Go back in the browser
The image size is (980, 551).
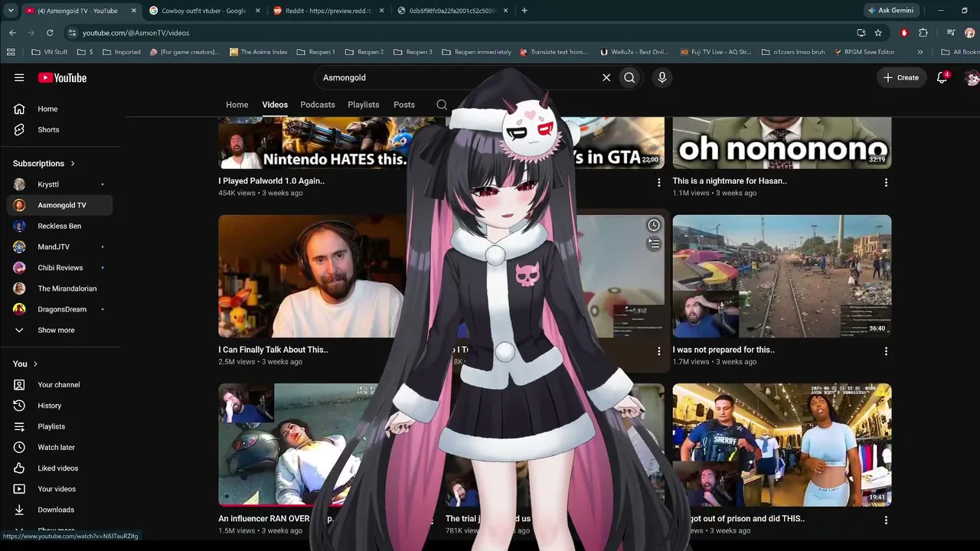coord(12,33)
